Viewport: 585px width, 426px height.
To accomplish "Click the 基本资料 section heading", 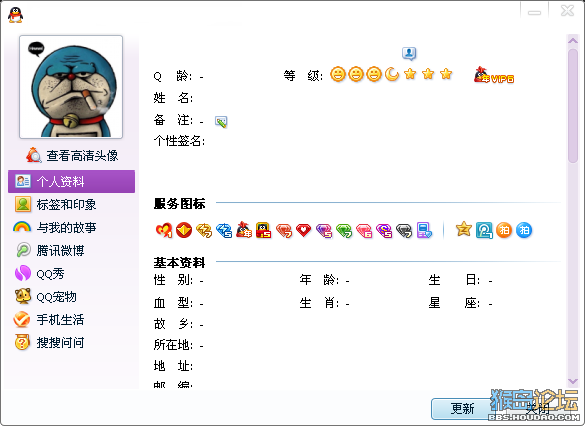I will (179, 263).
